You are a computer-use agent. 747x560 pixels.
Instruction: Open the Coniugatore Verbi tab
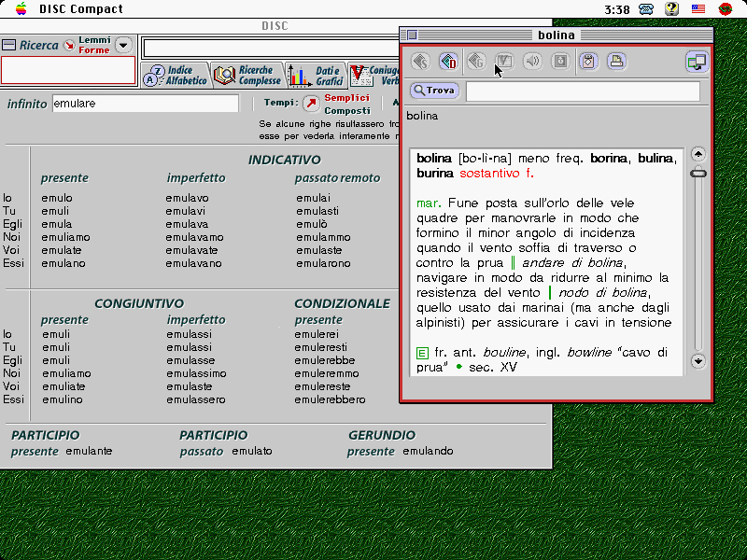click(x=374, y=76)
